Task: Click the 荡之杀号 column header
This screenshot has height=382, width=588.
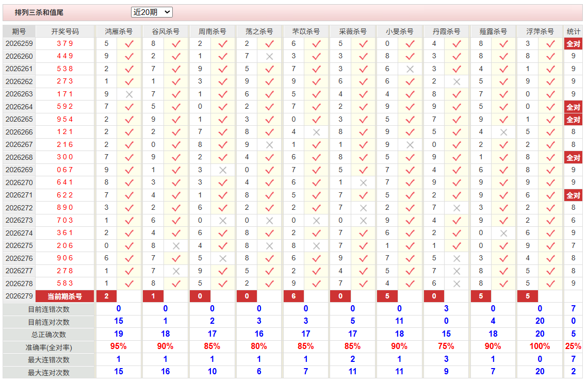Action: (x=259, y=31)
